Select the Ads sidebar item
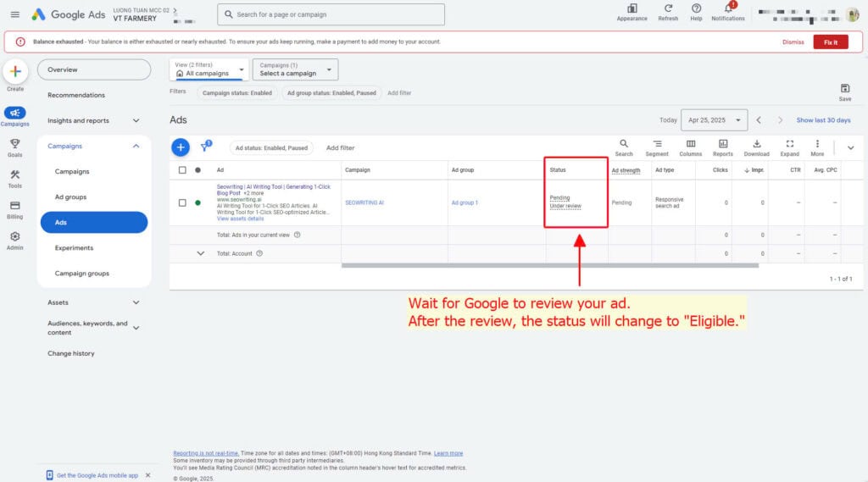Image resolution: width=868 pixels, height=482 pixels. point(94,223)
